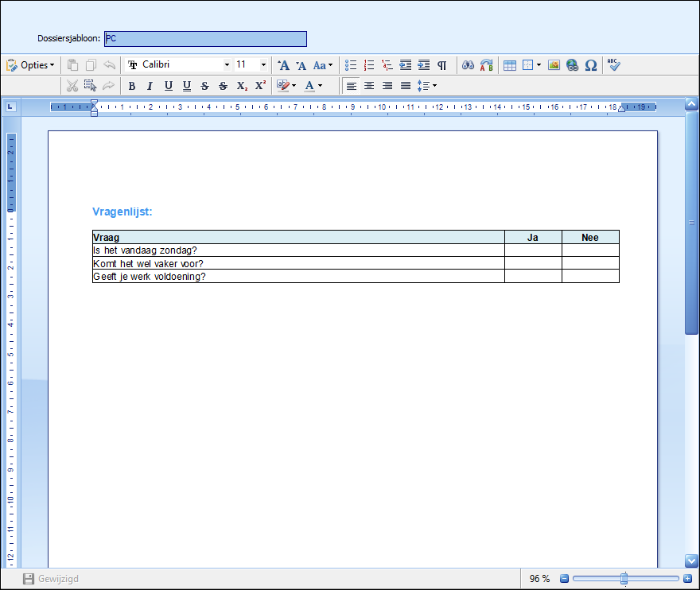Image resolution: width=700 pixels, height=590 pixels.
Task: Open the Opties menu
Action: tap(30, 65)
